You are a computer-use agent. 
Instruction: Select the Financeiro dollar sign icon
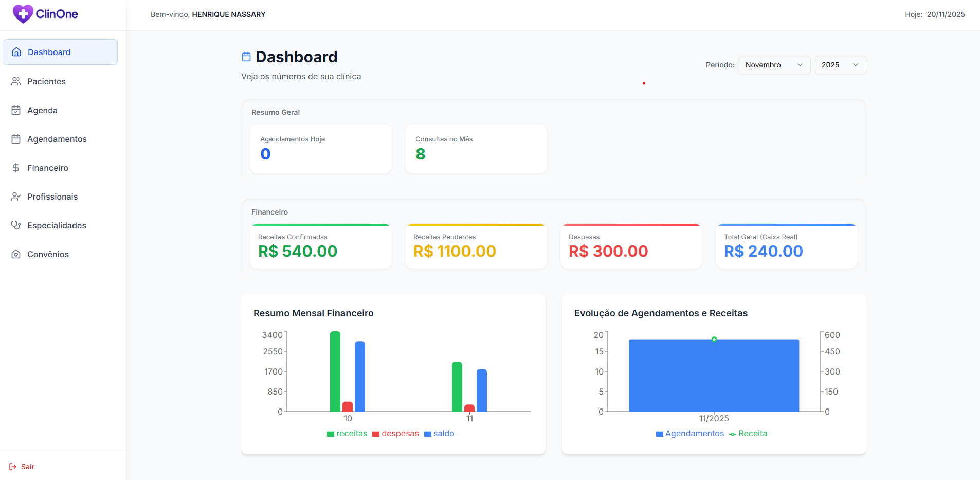point(15,167)
